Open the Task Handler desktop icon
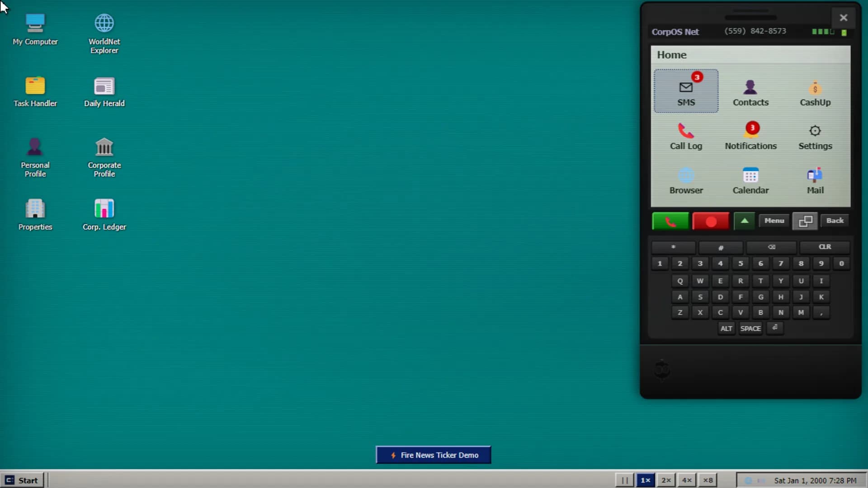868x488 pixels. pyautogui.click(x=35, y=92)
